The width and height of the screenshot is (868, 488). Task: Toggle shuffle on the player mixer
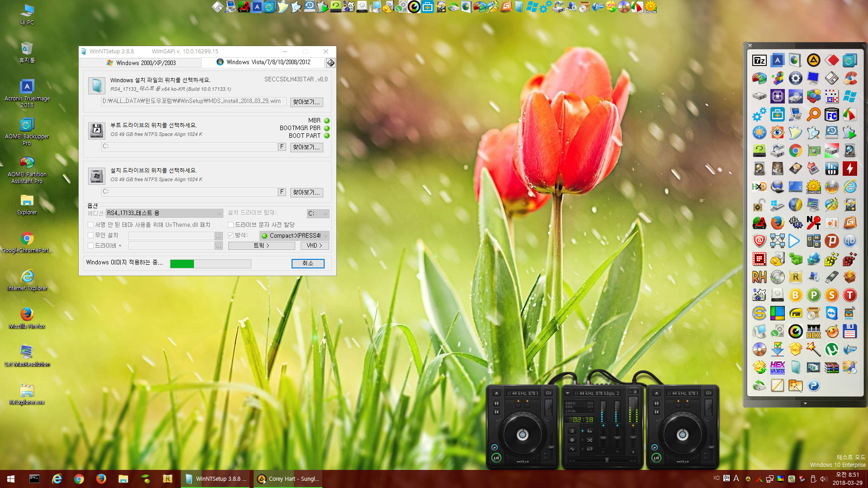point(590,440)
